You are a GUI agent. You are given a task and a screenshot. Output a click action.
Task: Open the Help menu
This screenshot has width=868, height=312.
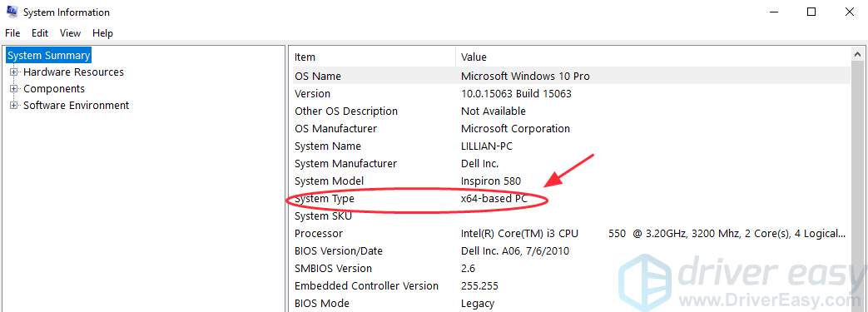102,33
